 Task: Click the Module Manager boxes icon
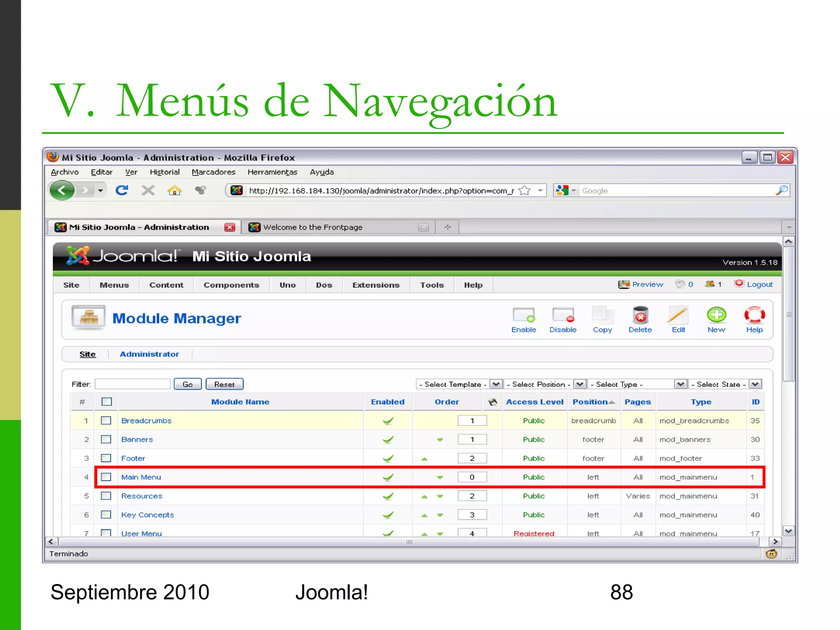click(x=89, y=317)
